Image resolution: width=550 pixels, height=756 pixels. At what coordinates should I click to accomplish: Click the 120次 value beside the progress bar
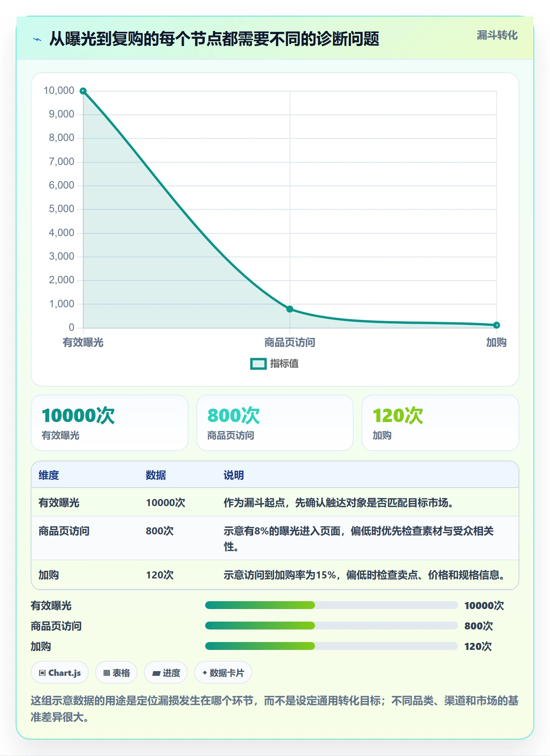point(478,646)
